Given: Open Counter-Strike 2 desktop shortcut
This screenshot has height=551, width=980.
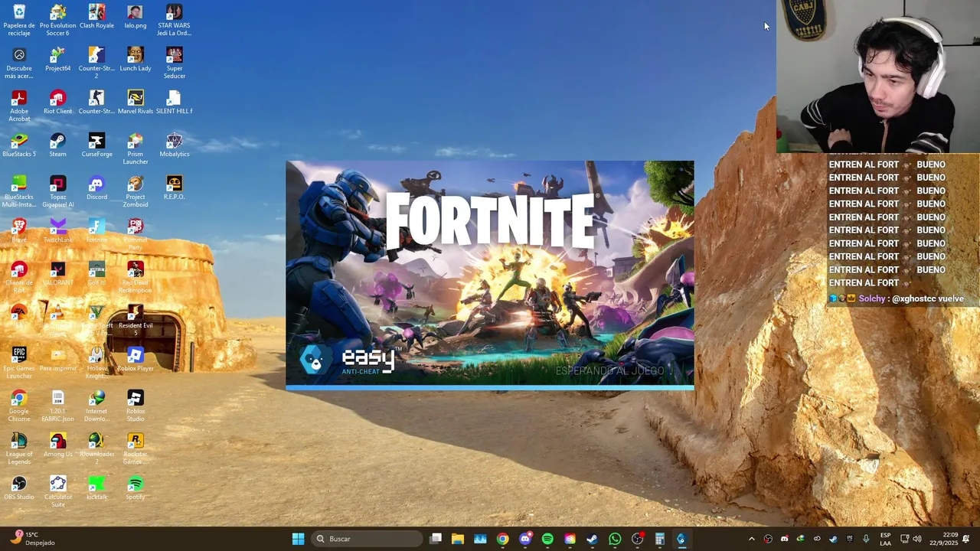Looking at the screenshot, I should tap(96, 63).
